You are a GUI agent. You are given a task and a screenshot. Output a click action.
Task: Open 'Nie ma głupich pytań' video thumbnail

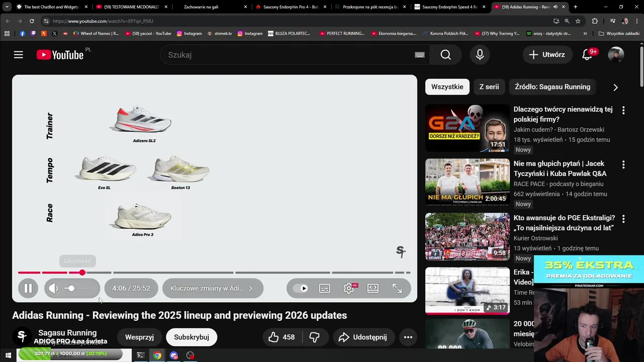[x=467, y=183]
